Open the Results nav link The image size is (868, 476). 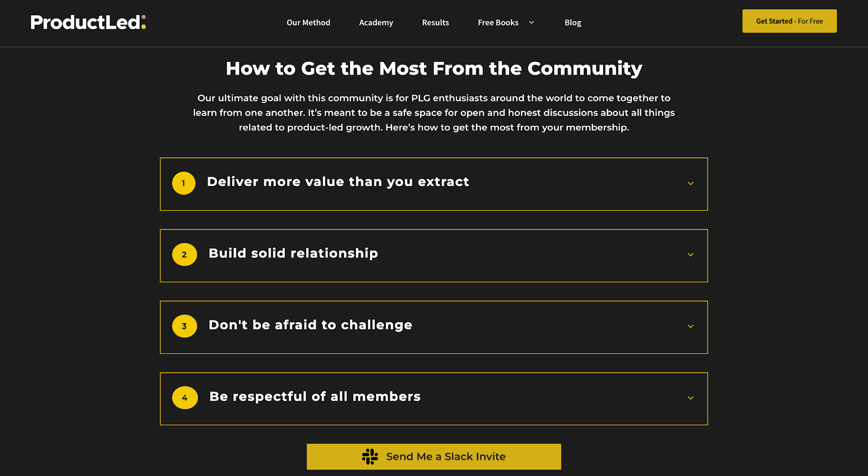[436, 23]
